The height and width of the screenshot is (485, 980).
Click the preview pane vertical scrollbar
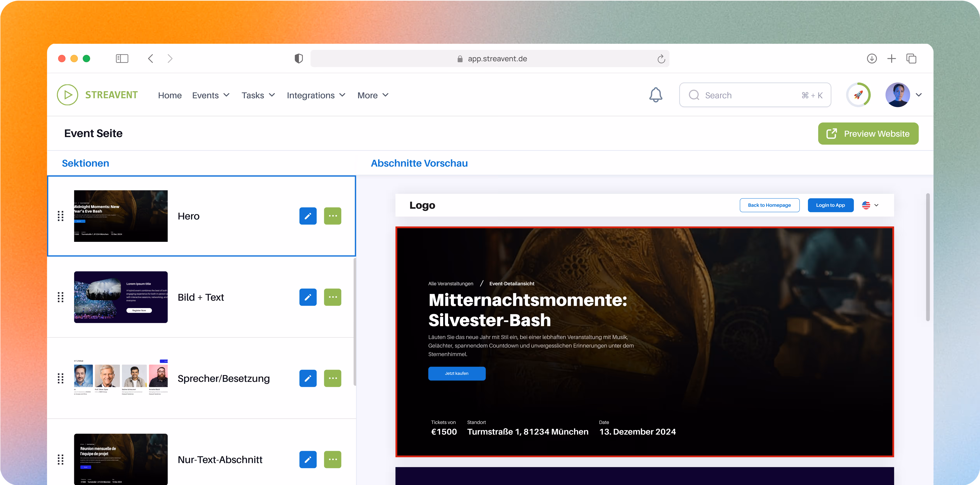pos(928,257)
